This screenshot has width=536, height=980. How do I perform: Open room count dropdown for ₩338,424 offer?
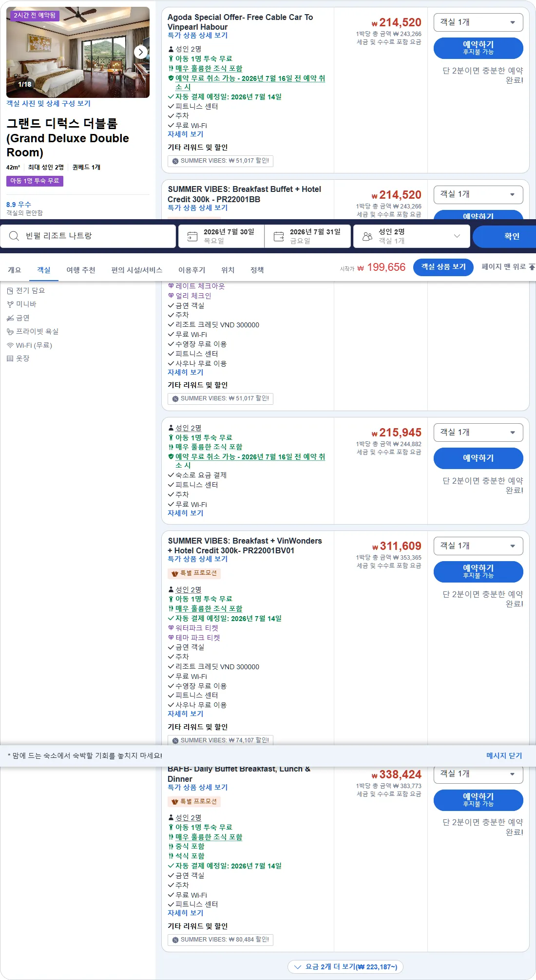[478, 774]
